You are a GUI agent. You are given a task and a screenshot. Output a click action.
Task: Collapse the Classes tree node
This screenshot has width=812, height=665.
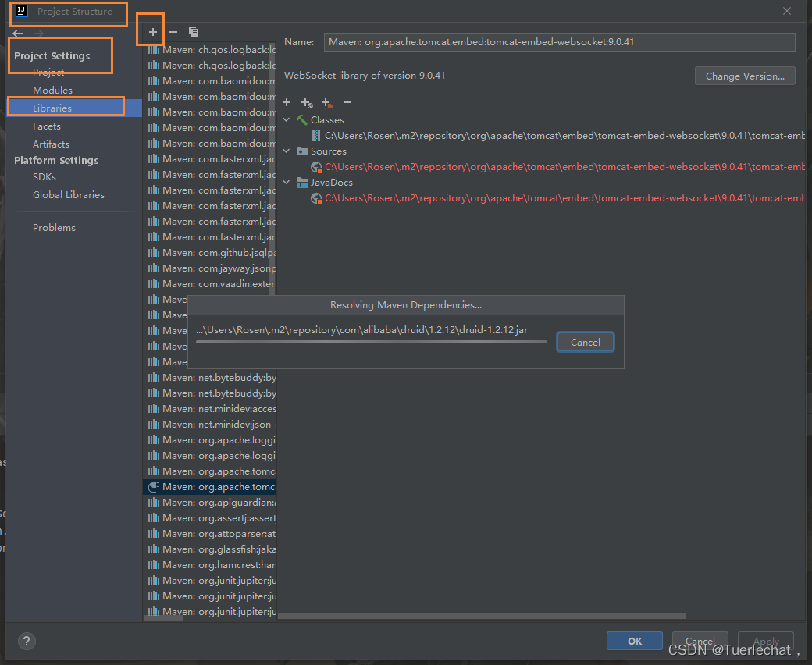coord(287,119)
